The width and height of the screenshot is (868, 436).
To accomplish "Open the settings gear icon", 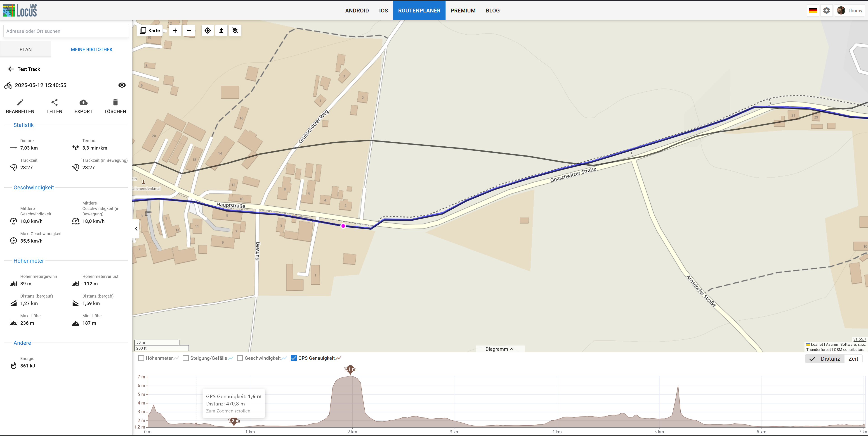I will tap(826, 11).
